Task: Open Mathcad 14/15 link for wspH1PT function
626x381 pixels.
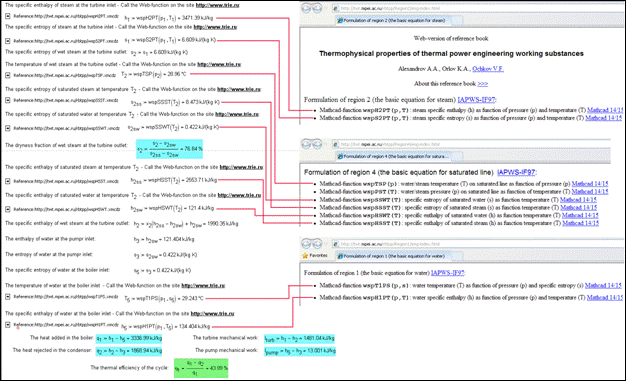Action: coord(605,298)
